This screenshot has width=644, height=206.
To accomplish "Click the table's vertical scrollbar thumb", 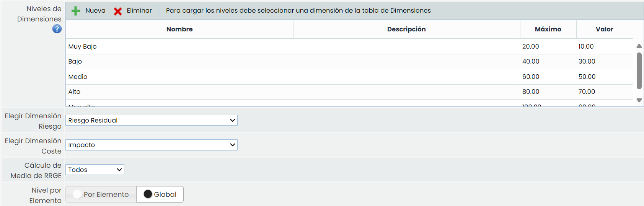I will [639, 71].
